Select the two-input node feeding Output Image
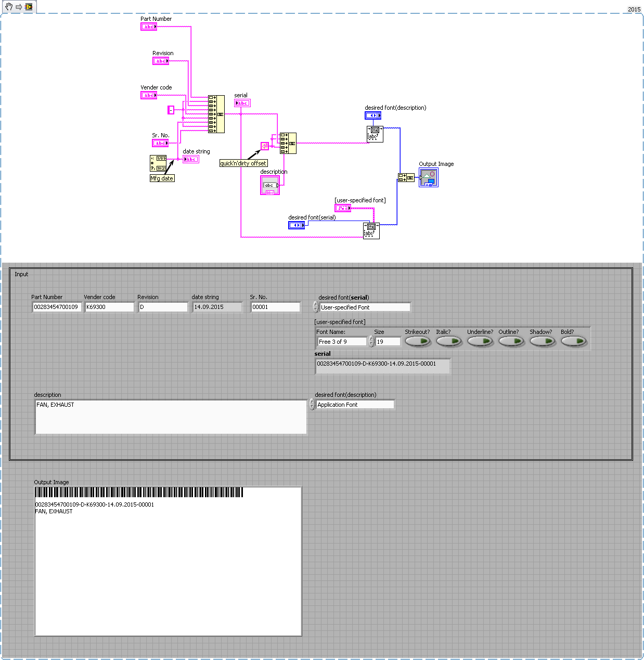This screenshot has height=660, width=644. pos(406,178)
